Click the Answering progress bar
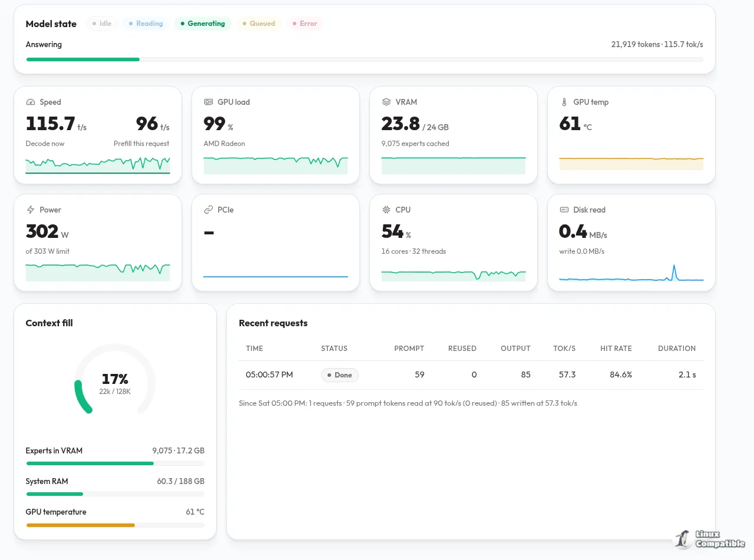The height and width of the screenshot is (560, 754). pyautogui.click(x=365, y=59)
